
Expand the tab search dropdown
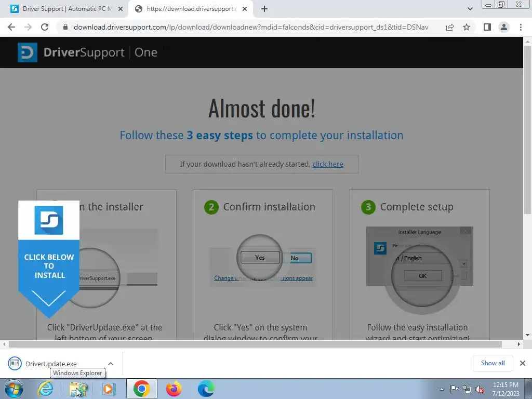point(470,9)
